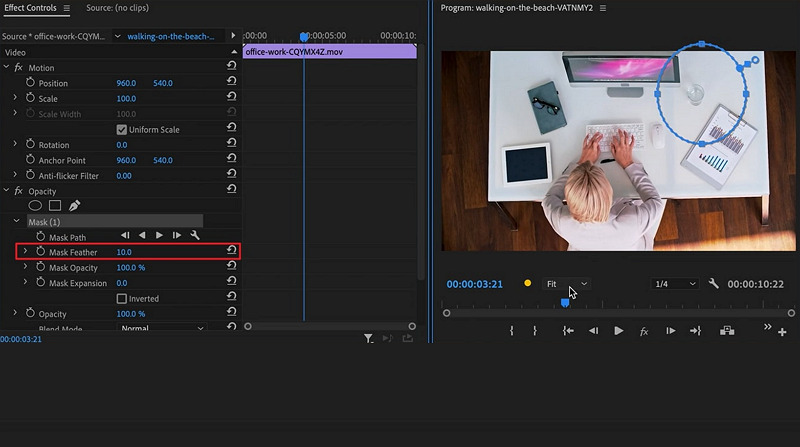The image size is (800, 447).
Task: Toggle the Uniform Scale checkbox
Action: pyautogui.click(x=121, y=130)
